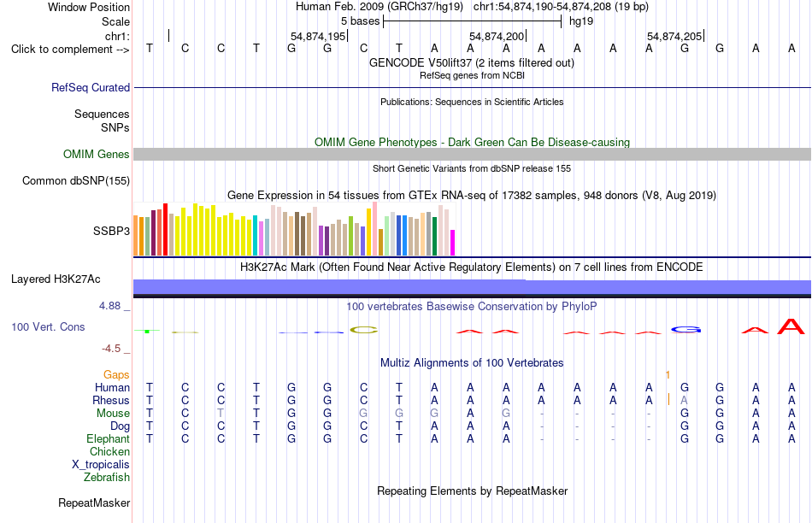
Task: Click the Zebrafish alignment row label
Action: [x=107, y=477]
